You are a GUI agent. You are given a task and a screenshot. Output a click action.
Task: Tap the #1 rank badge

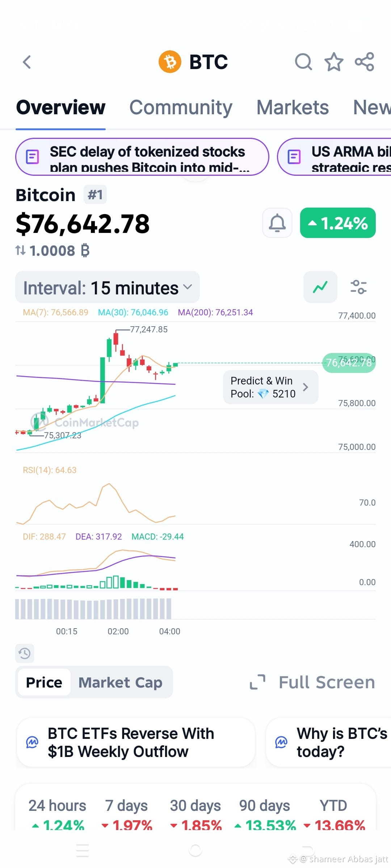coord(95,195)
